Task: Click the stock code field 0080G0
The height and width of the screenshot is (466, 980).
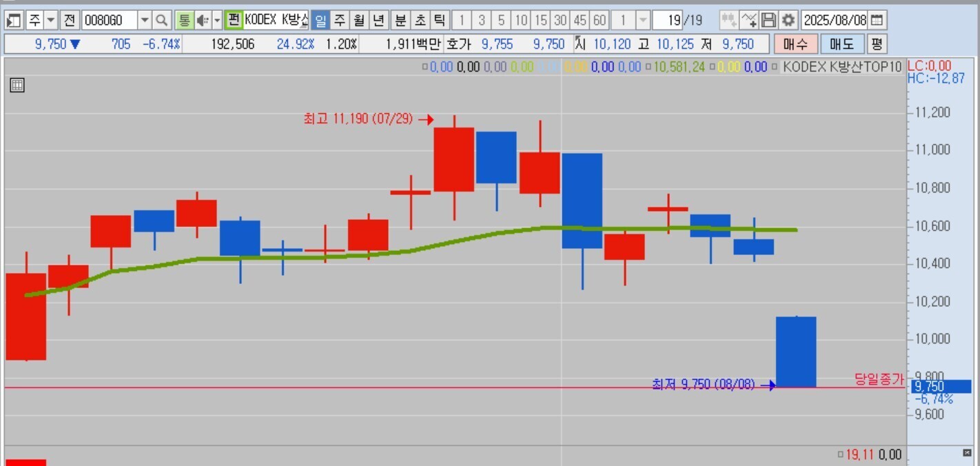Action: (x=109, y=20)
